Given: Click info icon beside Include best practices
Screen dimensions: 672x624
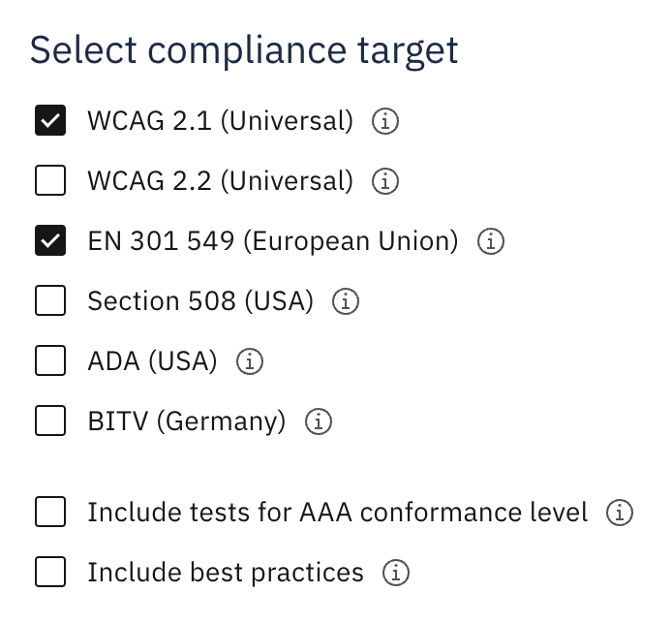Looking at the screenshot, I should coord(396,572).
